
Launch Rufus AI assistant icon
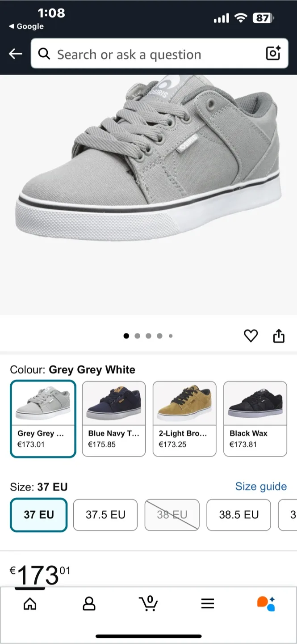tap(266, 604)
